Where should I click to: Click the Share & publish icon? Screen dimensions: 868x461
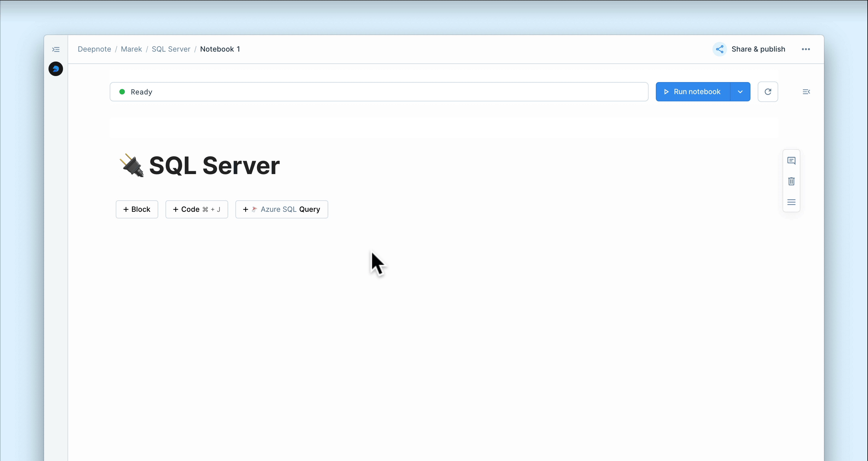pyautogui.click(x=719, y=49)
